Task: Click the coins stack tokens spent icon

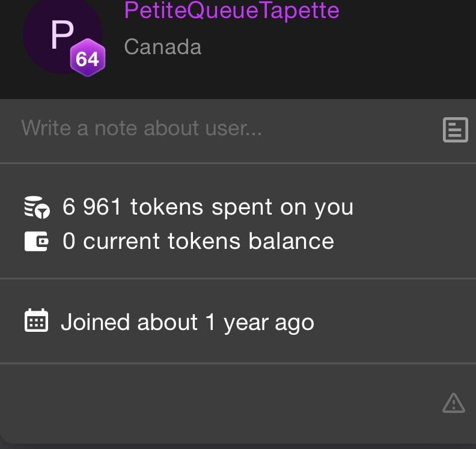Action: pos(36,207)
